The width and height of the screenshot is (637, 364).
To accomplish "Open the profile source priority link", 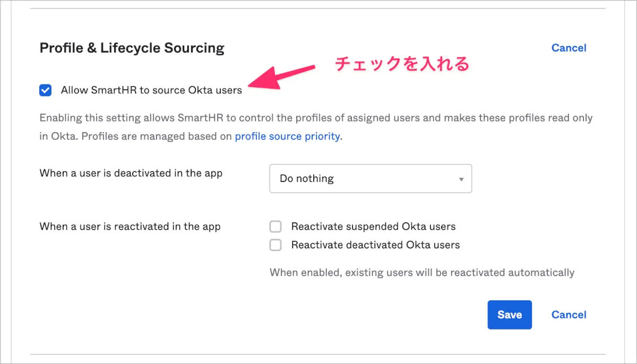I will (x=287, y=136).
